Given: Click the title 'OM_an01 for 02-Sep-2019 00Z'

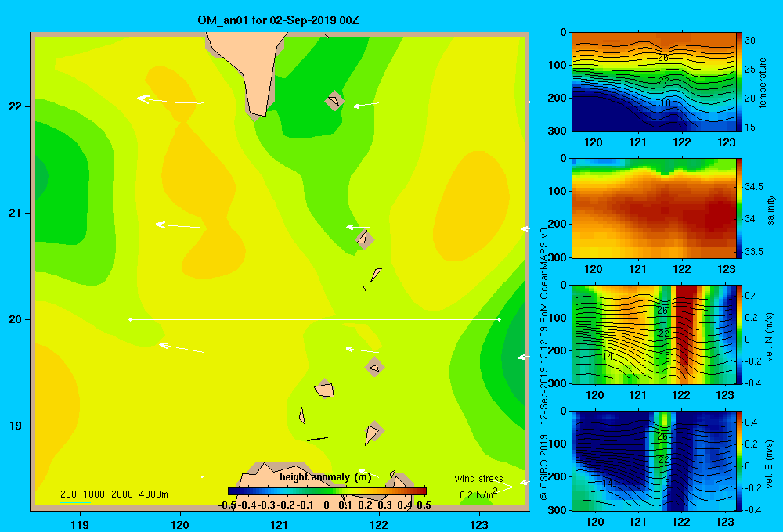Looking at the screenshot, I should (x=278, y=20).
